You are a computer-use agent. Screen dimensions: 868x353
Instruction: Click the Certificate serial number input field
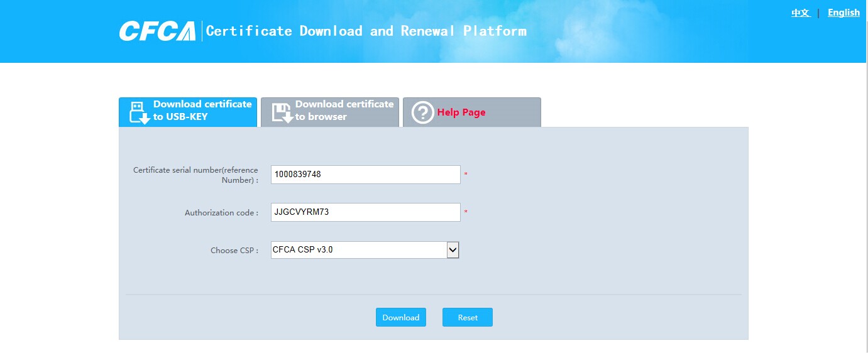point(366,175)
